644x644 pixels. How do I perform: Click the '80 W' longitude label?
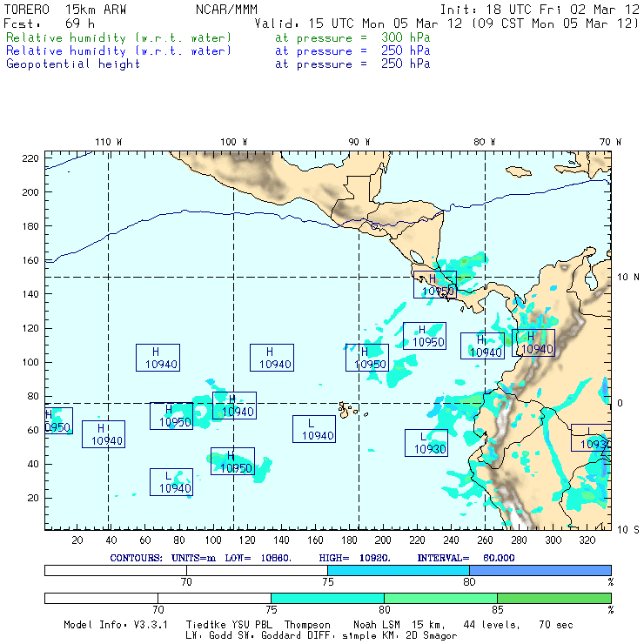pyautogui.click(x=484, y=142)
